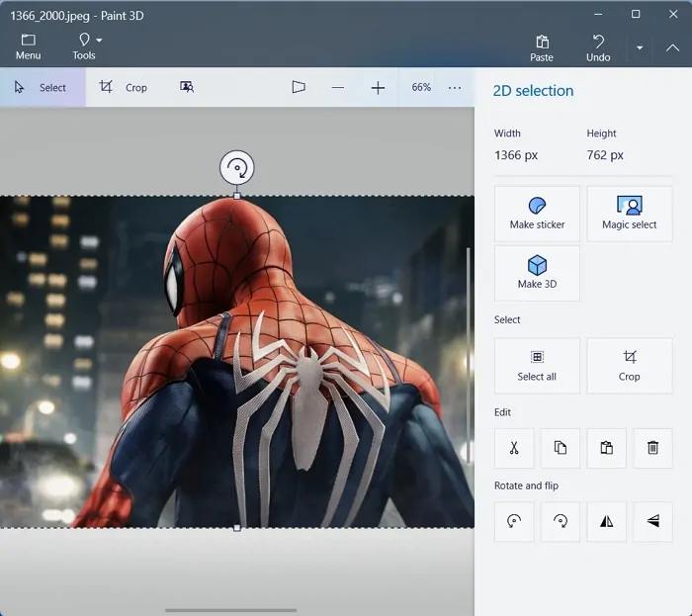Click the horizontal canvas scrollbar
The image size is (692, 616).
230,611
